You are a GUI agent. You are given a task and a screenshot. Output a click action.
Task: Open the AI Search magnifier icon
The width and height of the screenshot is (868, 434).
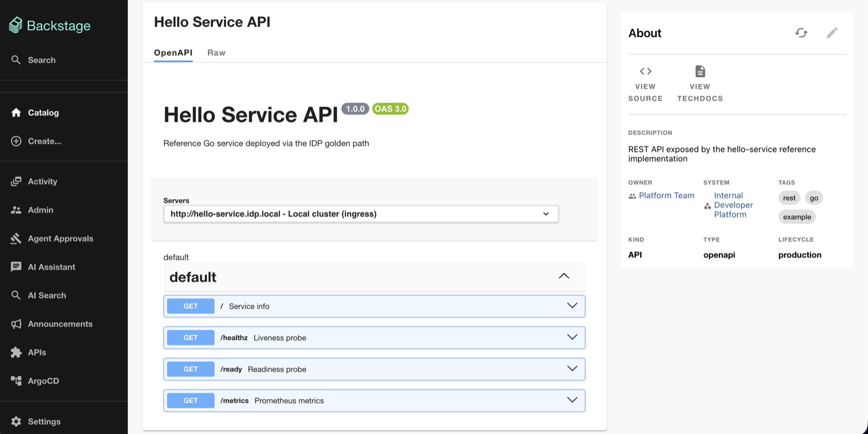(x=16, y=296)
